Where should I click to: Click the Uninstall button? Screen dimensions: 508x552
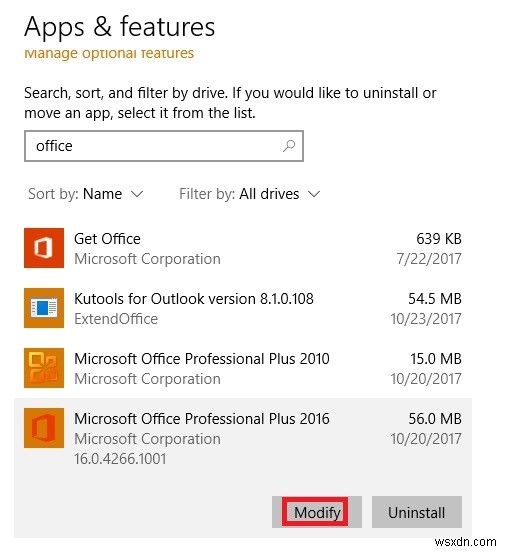416,512
